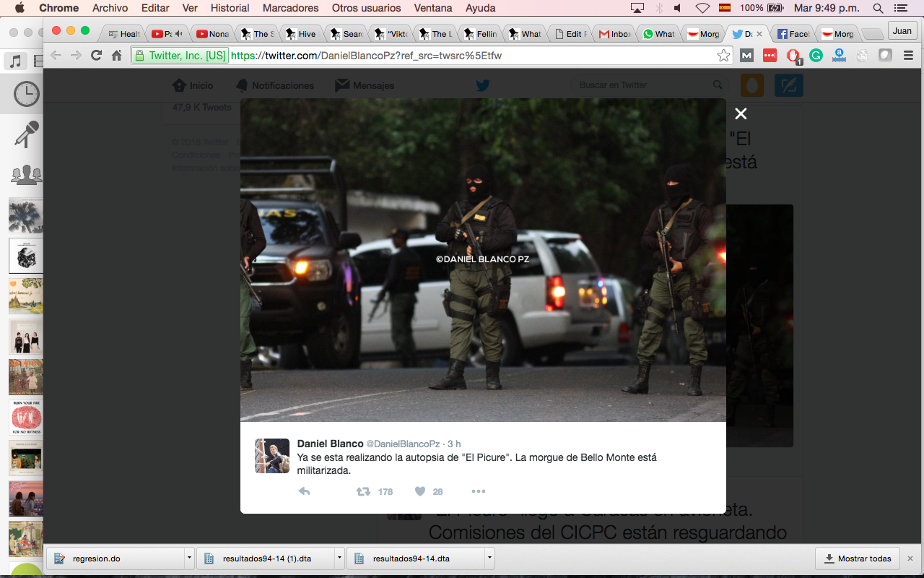Reply to Daniel Blanco's tweet
The width and height of the screenshot is (924, 578).
click(x=305, y=491)
